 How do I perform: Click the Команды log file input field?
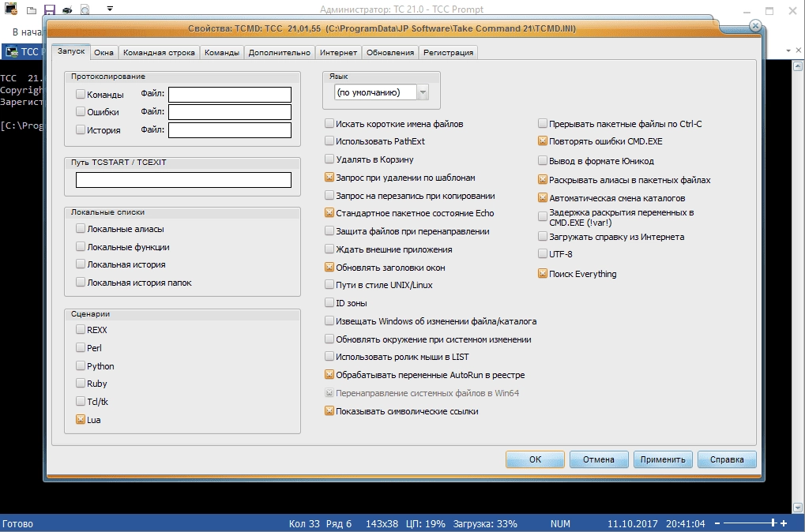click(230, 95)
